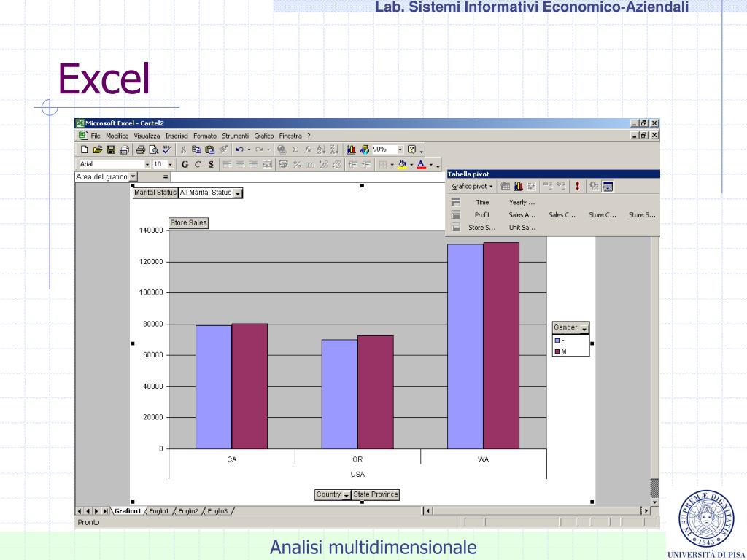Print using the printer icon

pos(140,149)
